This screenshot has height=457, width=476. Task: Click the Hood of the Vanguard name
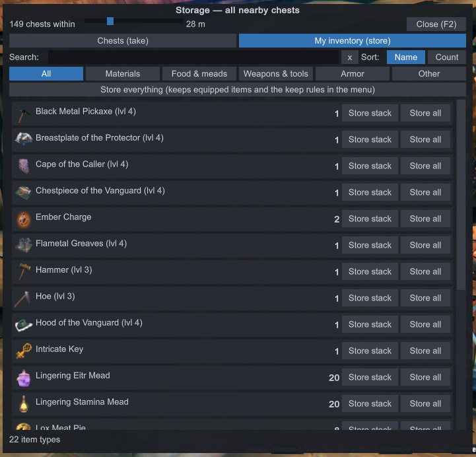(89, 323)
